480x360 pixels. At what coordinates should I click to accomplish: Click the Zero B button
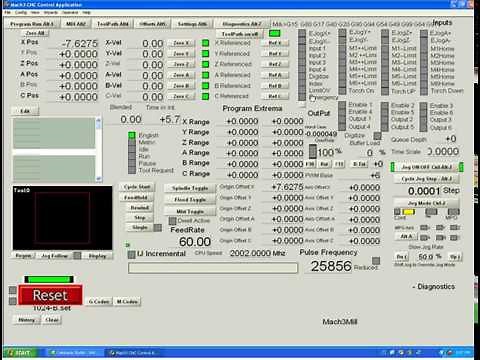[181, 86]
